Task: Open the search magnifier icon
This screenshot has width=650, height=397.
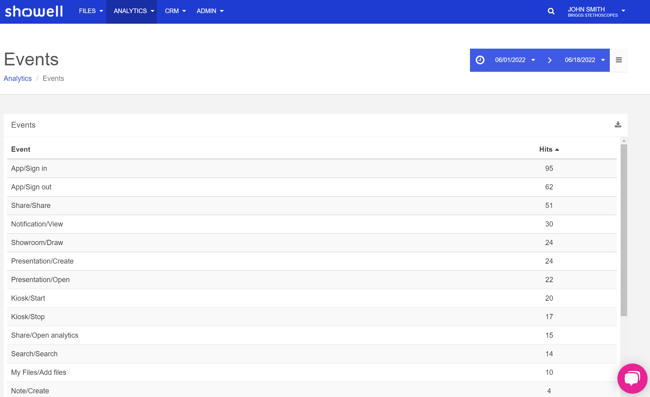Action: (551, 11)
